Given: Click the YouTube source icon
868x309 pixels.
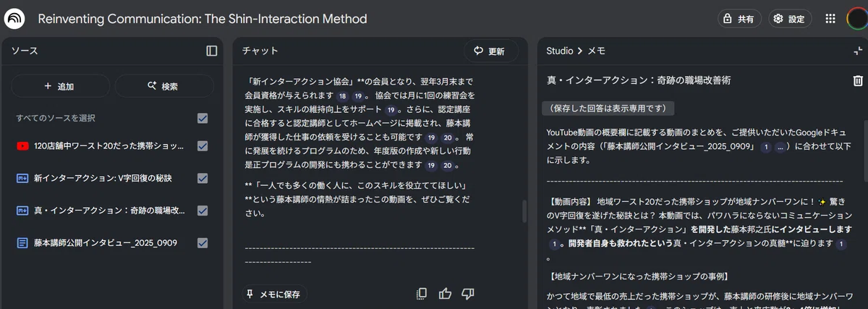Looking at the screenshot, I should [22, 146].
